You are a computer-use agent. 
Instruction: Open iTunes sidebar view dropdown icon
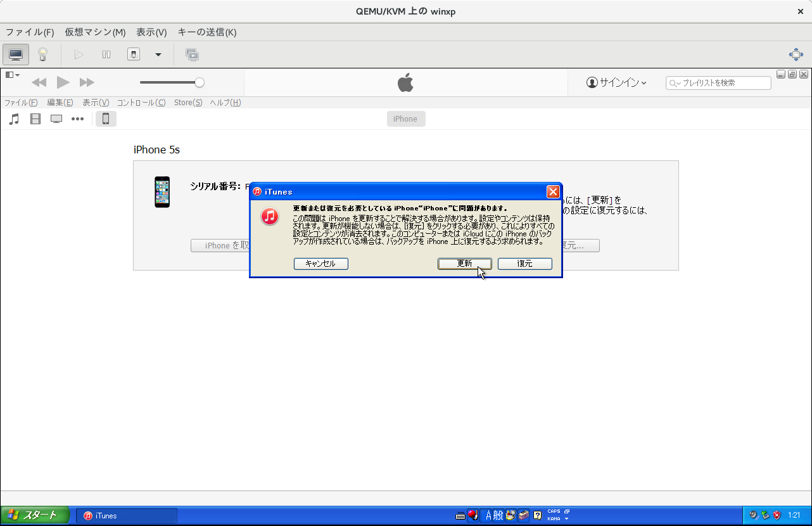(13, 75)
